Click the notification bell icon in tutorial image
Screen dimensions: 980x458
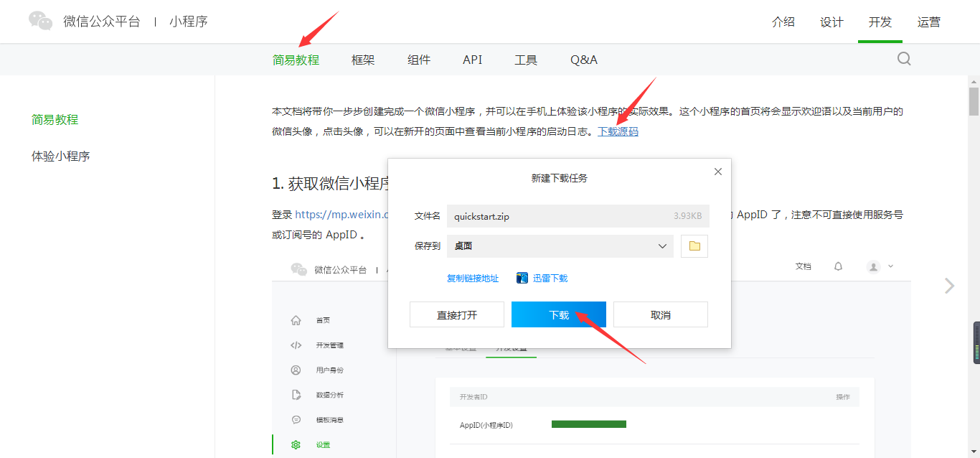pyautogui.click(x=838, y=266)
